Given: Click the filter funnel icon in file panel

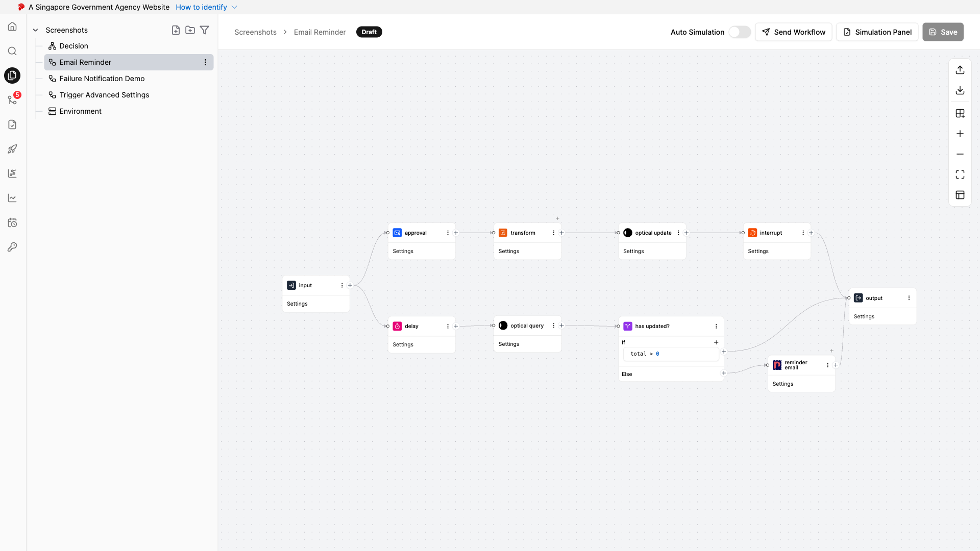Looking at the screenshot, I should coord(204,30).
